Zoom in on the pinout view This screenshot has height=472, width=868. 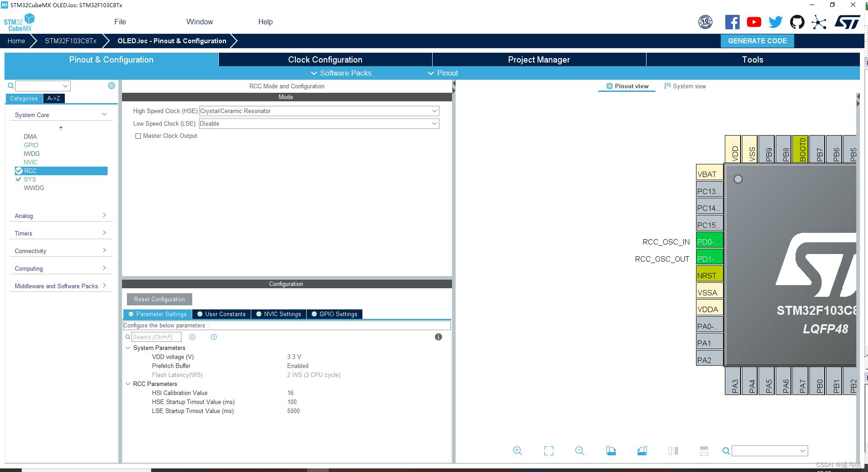(x=518, y=451)
